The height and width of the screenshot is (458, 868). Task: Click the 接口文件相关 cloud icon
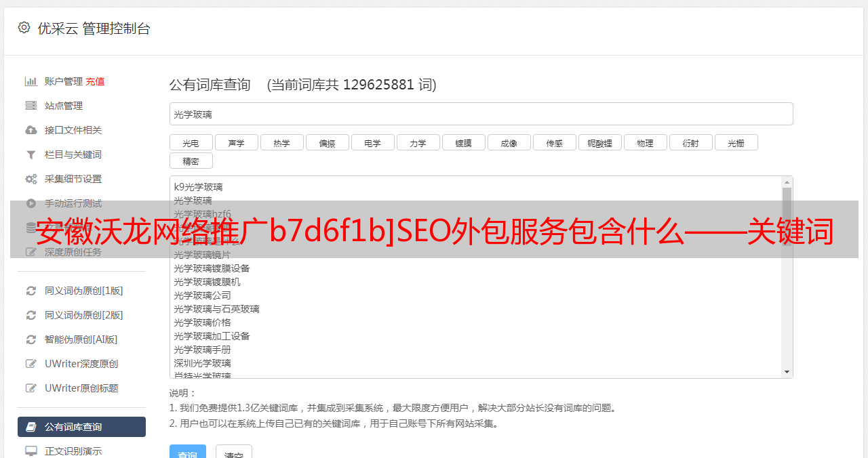pos(31,130)
